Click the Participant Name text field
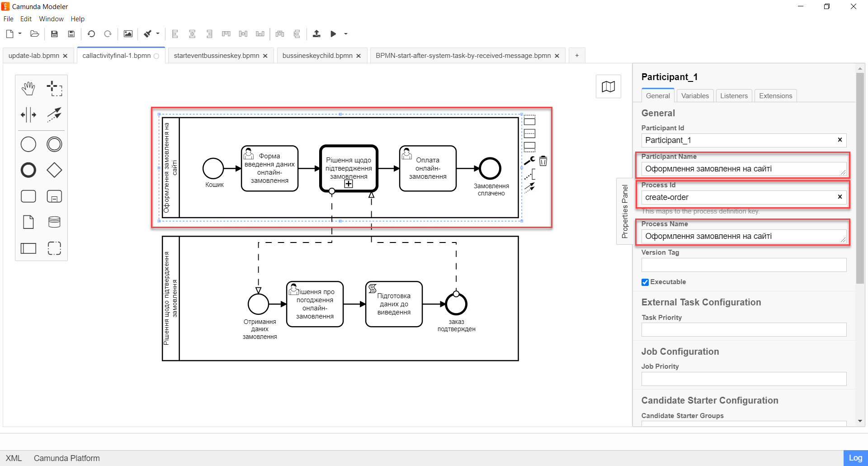868x466 pixels. [x=744, y=169]
